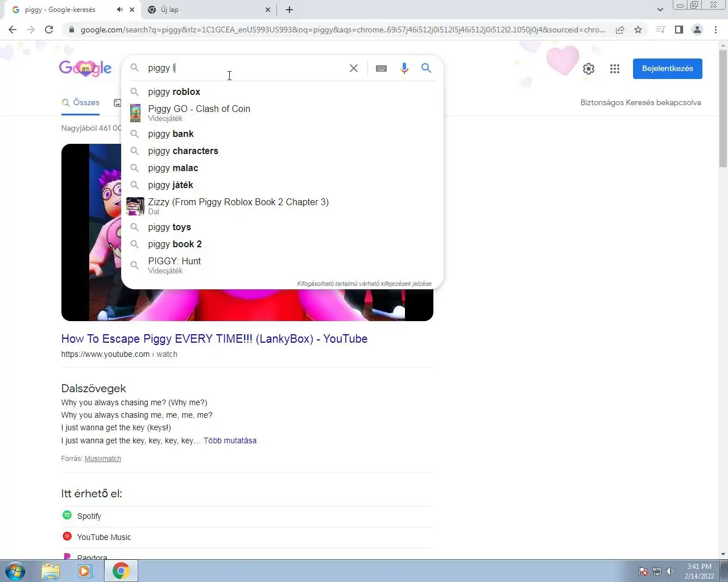Open Musixmatch source link
This screenshot has height=582, width=728.
[x=103, y=459]
